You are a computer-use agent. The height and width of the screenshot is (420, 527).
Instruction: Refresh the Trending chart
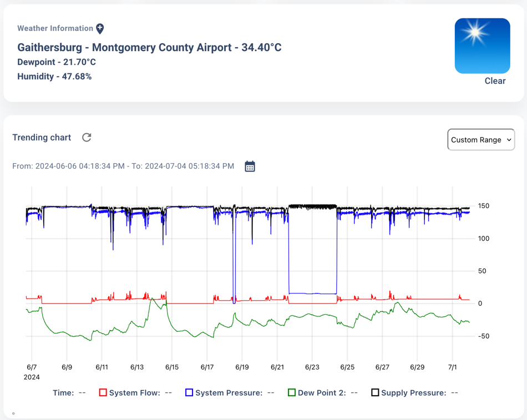click(x=87, y=138)
